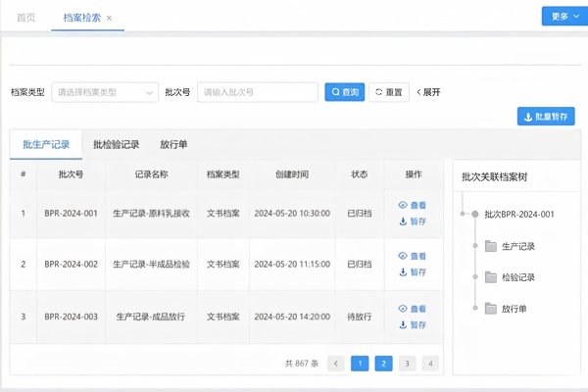Image resolution: width=588 pixels, height=392 pixels.
Task: Open the 更多 dropdown button
Action: point(564,16)
